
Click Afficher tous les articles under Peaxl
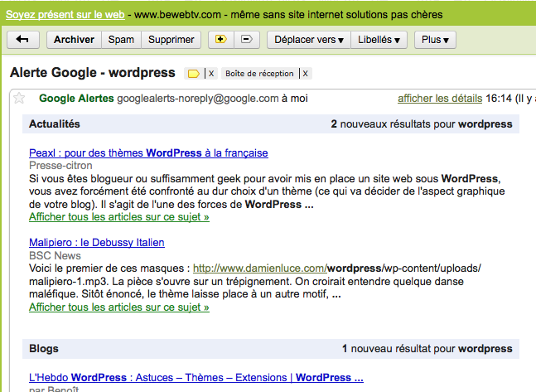pos(119,217)
